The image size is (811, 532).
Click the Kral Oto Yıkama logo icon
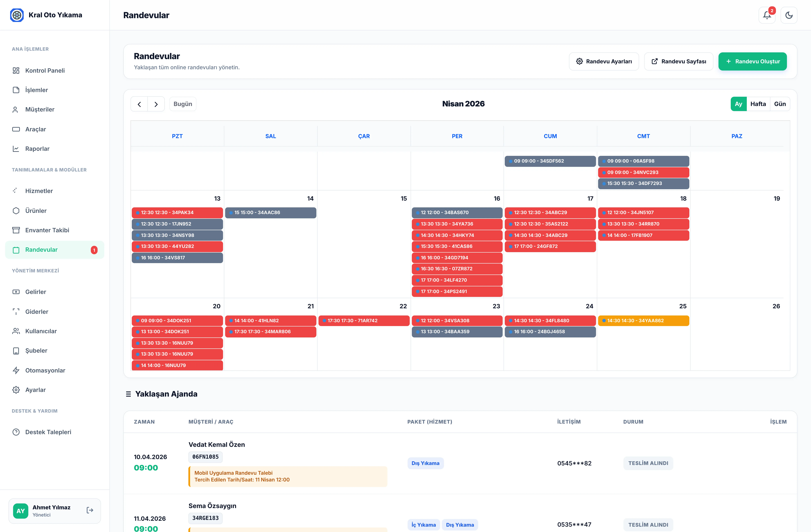coord(17,15)
